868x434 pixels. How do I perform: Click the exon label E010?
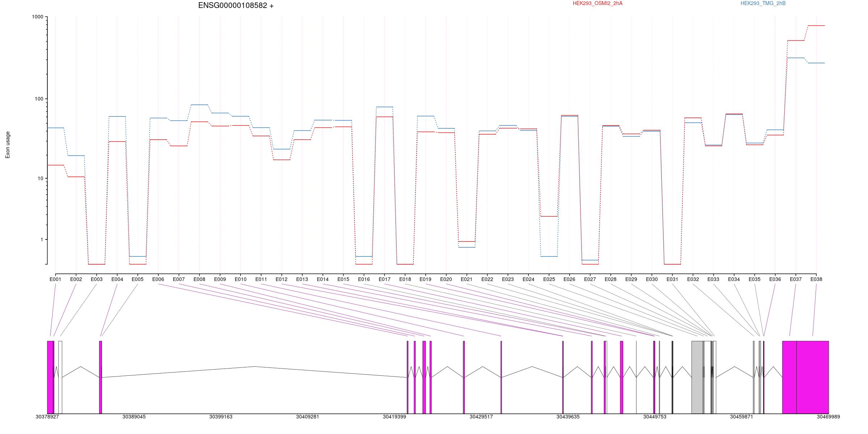click(x=241, y=279)
